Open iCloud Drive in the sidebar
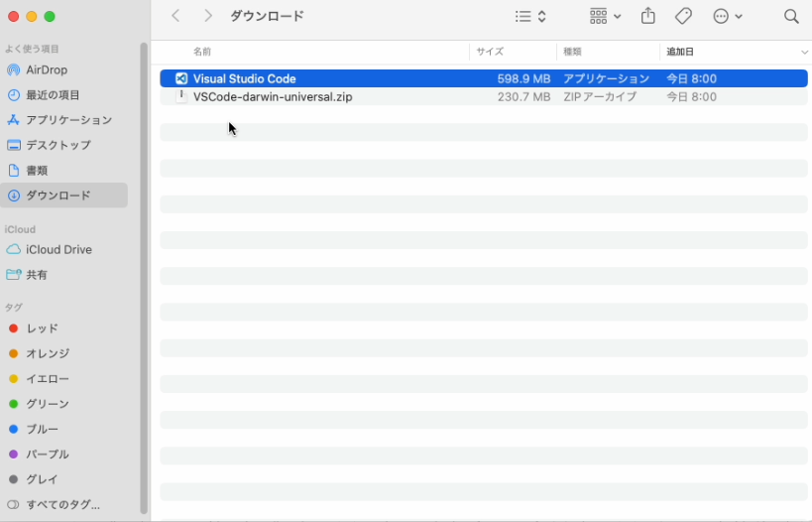Viewport: 812px width, 522px height. 58,249
